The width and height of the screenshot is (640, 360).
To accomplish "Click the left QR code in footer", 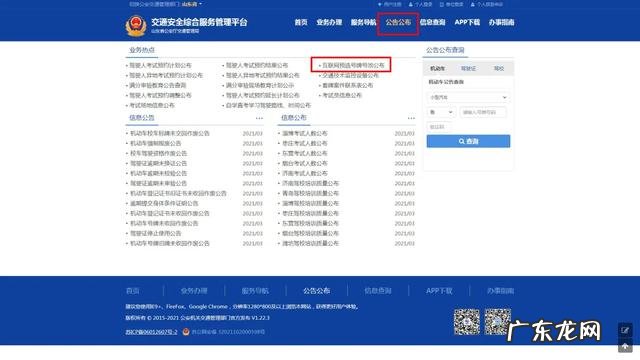I will 467,322.
